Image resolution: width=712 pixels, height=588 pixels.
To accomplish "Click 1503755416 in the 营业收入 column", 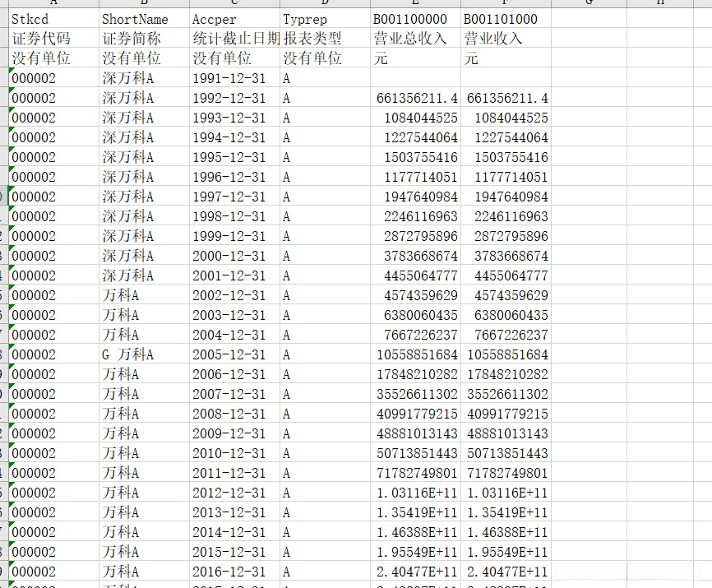I will tap(506, 156).
